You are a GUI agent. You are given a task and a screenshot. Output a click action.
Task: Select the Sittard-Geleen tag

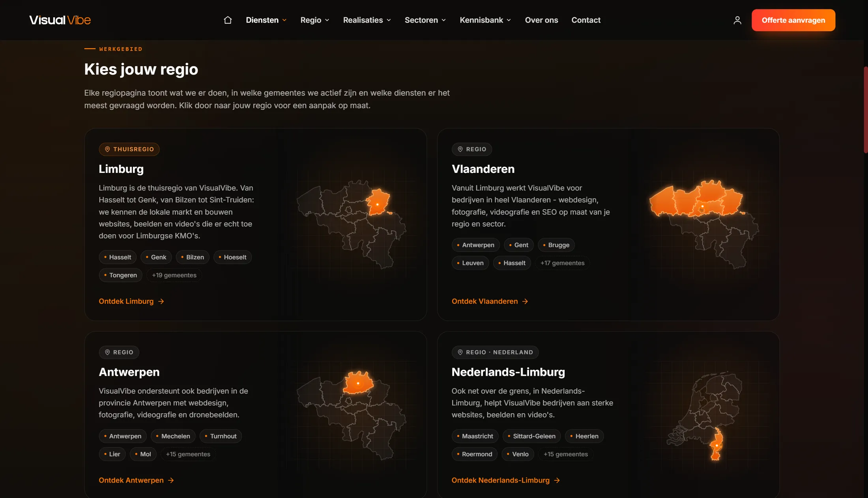(x=531, y=436)
